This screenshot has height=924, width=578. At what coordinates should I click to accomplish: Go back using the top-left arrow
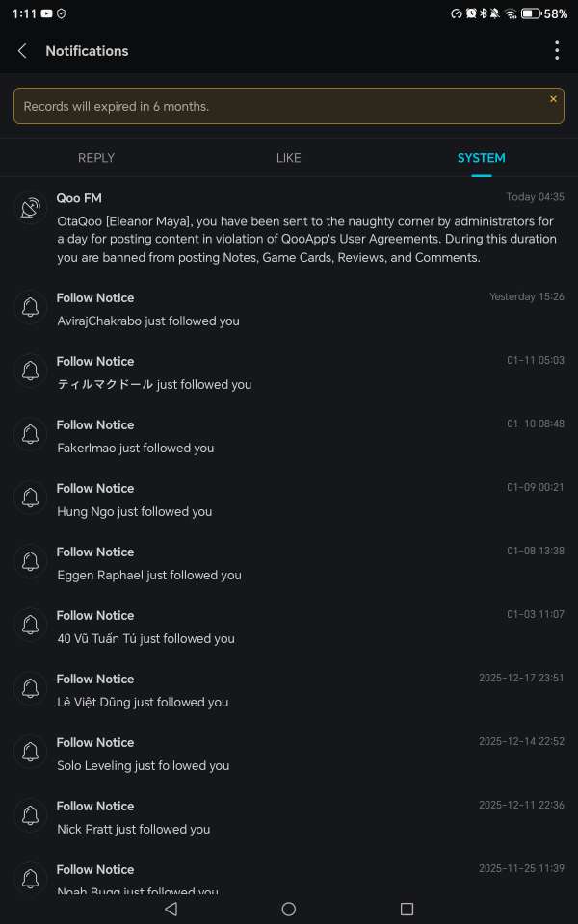coord(22,51)
